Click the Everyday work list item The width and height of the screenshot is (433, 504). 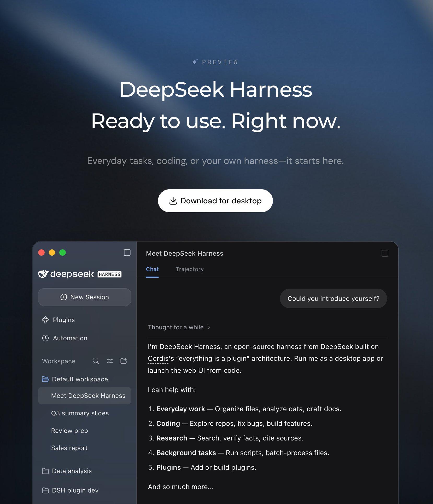click(x=245, y=409)
